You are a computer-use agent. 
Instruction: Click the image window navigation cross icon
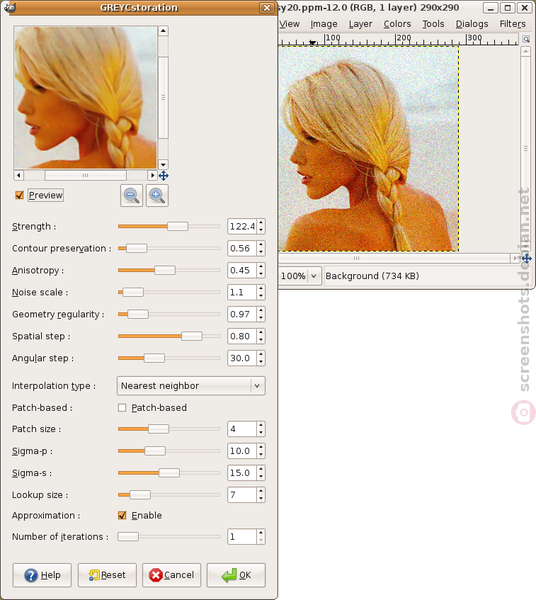coord(527,259)
